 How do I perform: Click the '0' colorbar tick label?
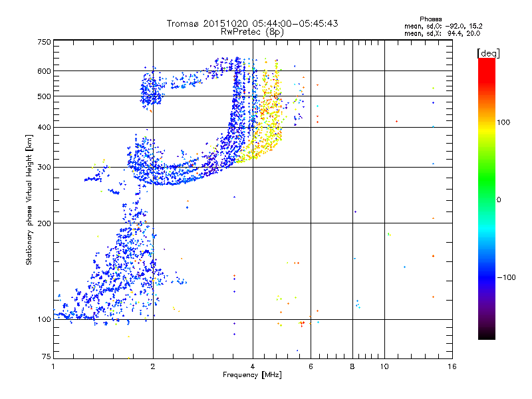(499, 200)
